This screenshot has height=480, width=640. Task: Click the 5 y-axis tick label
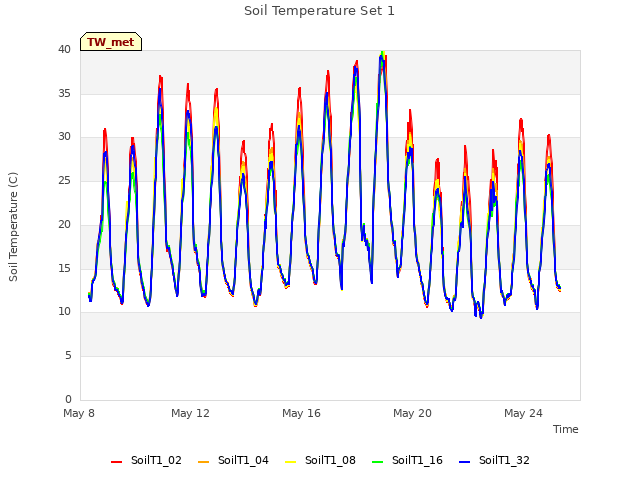point(68,356)
